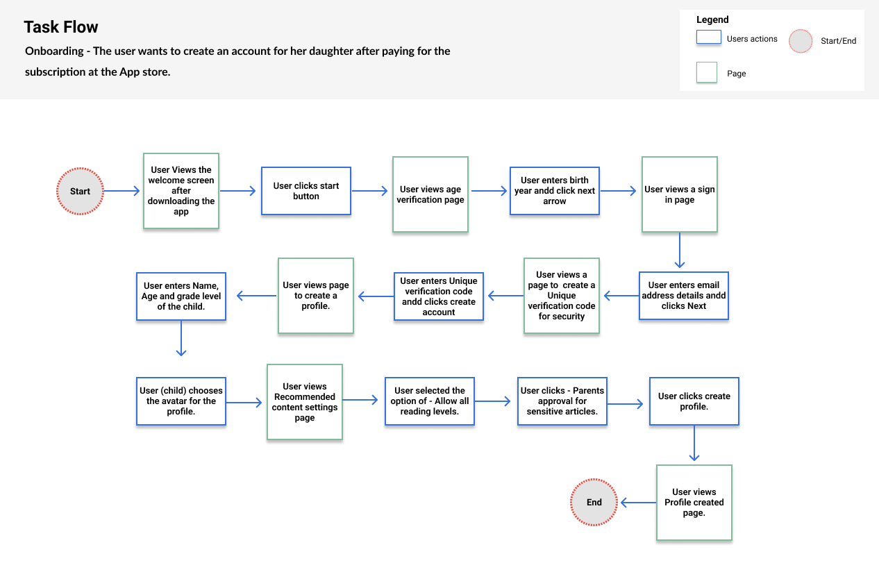Click the green Page legend swatch
The height and width of the screenshot is (588, 879).
coord(707,73)
